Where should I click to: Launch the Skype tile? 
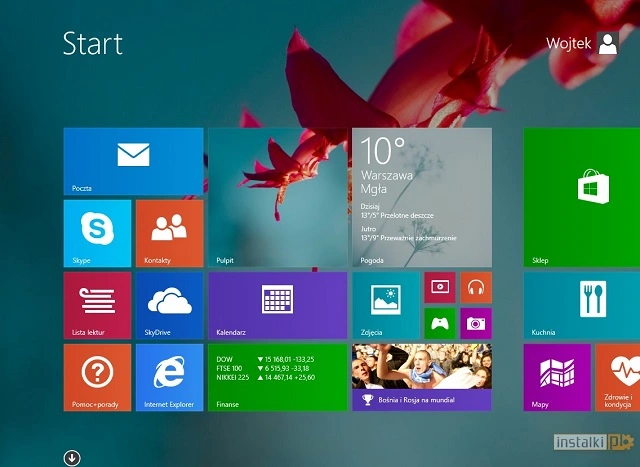pyautogui.click(x=98, y=234)
